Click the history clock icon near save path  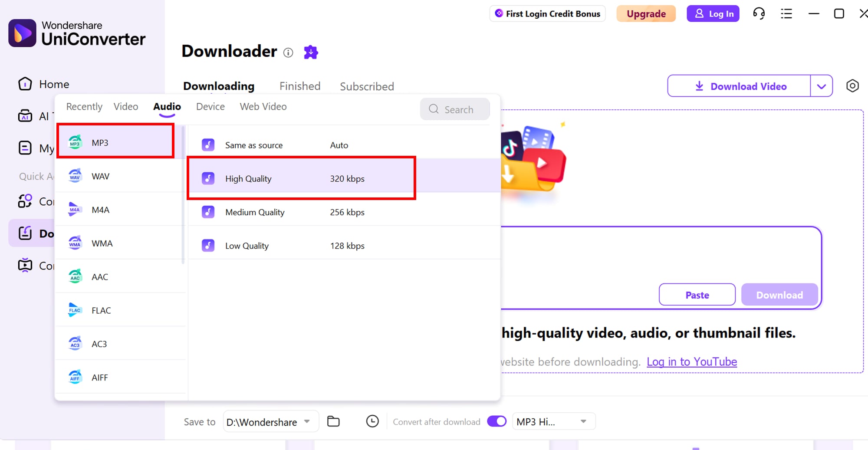pyautogui.click(x=372, y=421)
